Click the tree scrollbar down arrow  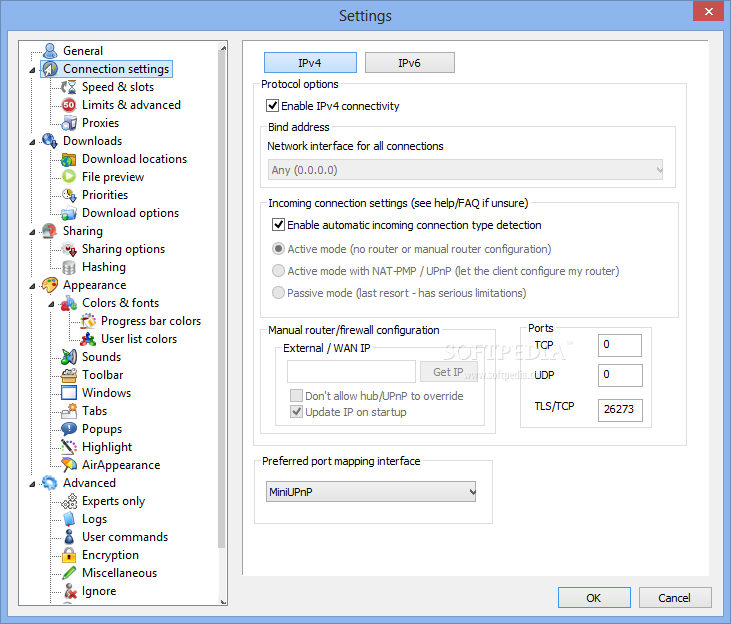pyautogui.click(x=223, y=601)
